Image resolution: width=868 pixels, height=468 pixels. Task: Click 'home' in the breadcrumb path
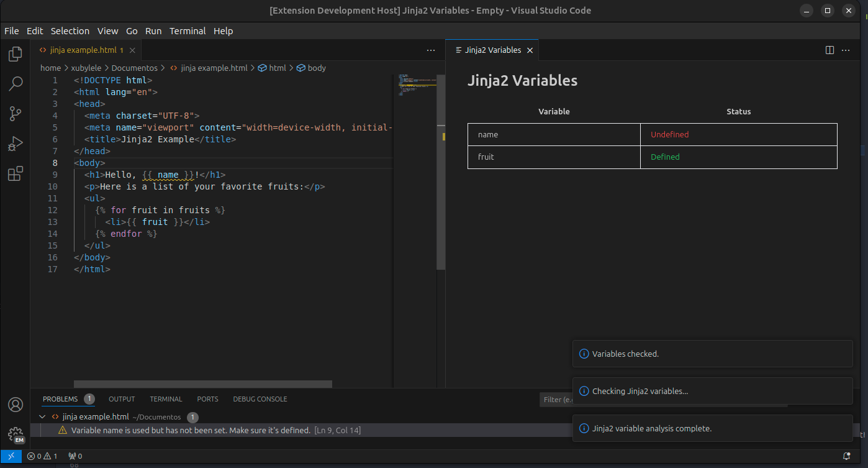click(x=51, y=68)
